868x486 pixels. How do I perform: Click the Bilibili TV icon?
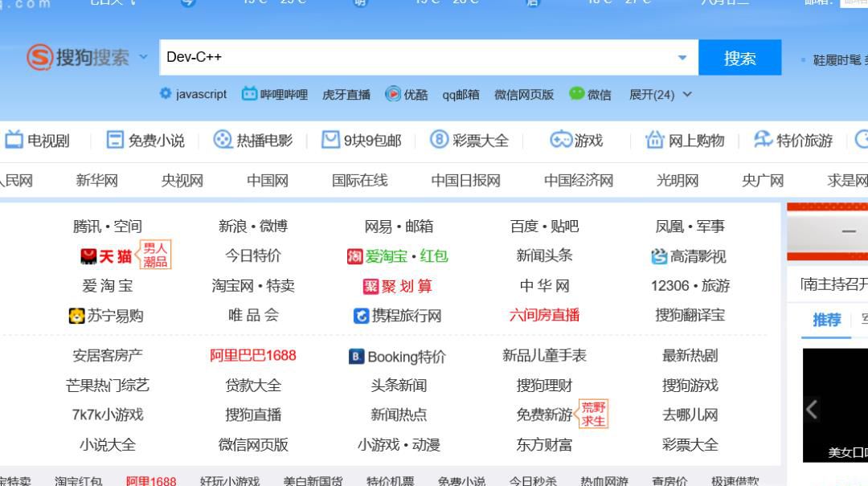[249, 94]
